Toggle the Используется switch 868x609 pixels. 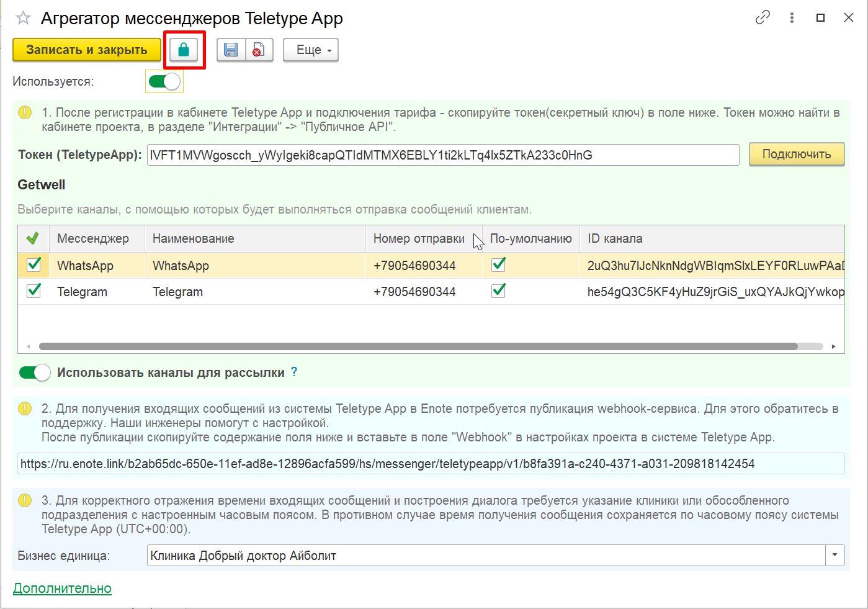164,81
